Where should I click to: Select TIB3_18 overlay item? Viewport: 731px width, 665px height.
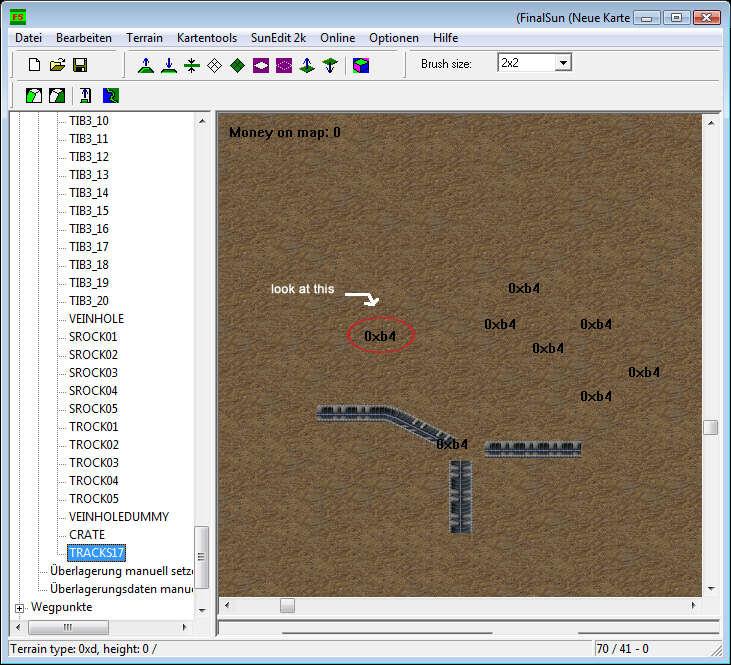89,265
